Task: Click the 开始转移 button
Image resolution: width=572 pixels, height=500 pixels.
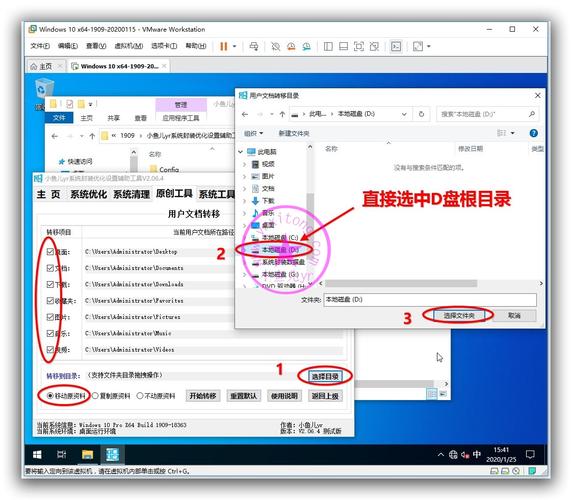Action: click(203, 396)
